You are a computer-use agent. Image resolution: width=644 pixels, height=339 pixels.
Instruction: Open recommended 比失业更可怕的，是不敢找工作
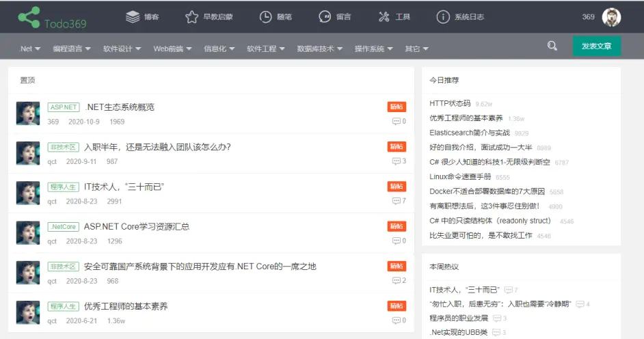click(x=481, y=235)
